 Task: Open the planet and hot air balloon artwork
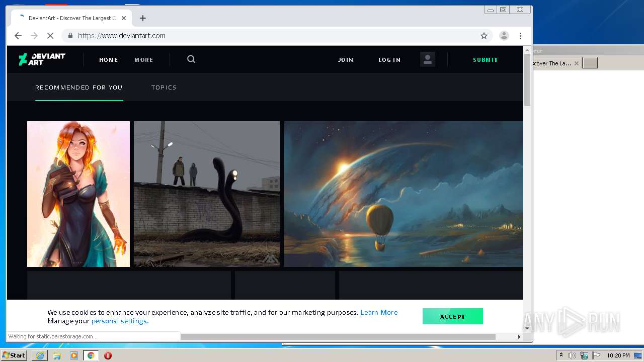[404, 194]
